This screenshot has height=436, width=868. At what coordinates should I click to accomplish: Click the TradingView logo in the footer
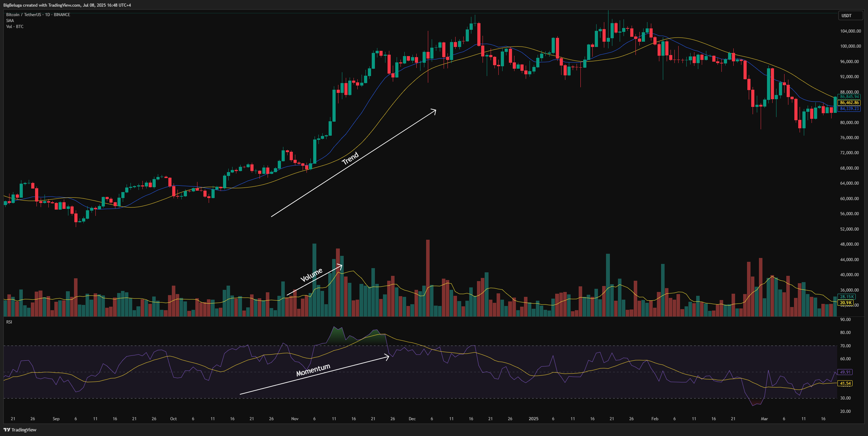[x=20, y=430]
